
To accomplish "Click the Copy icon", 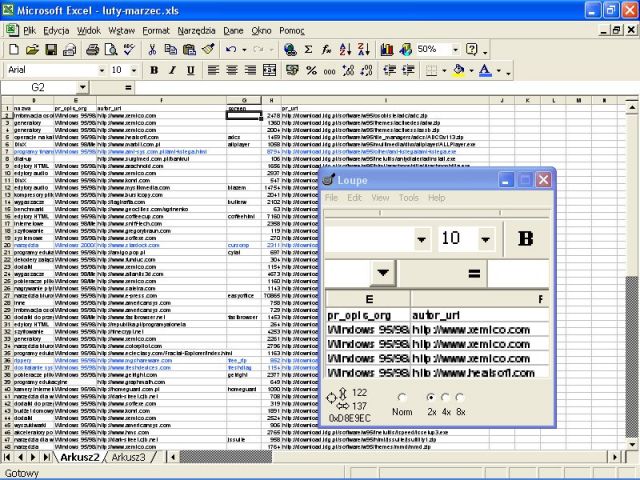I will [170, 49].
